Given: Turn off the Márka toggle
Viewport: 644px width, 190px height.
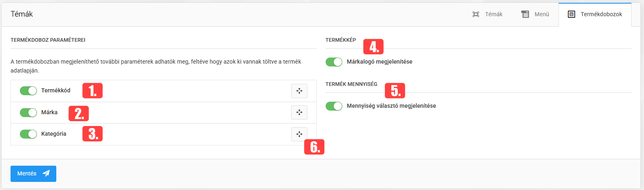Looking at the screenshot, I should [x=28, y=112].
